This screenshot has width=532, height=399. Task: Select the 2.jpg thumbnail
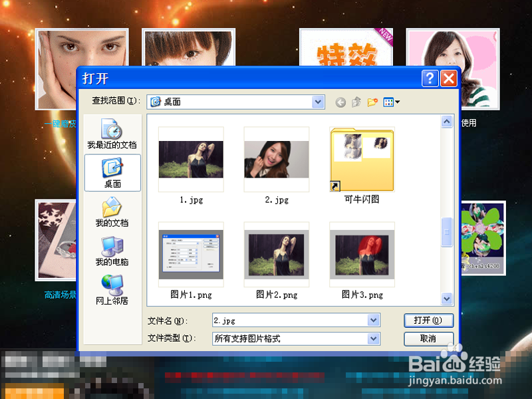277,160
